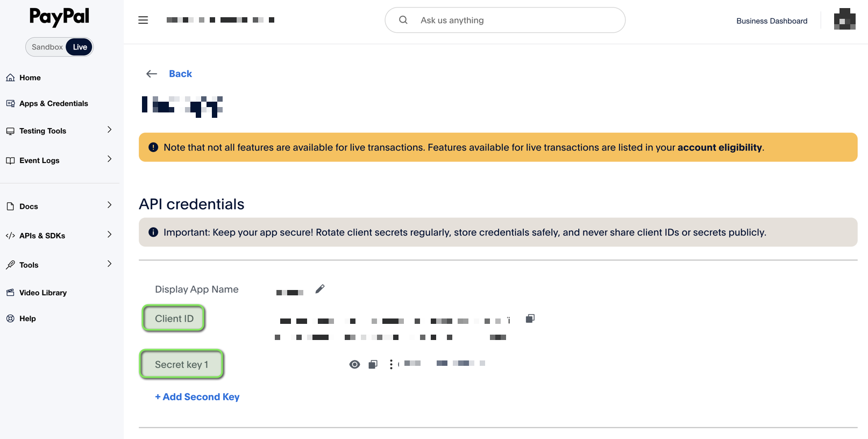This screenshot has width=868, height=439.
Task: Go to Video Library in sidebar
Action: (43, 293)
